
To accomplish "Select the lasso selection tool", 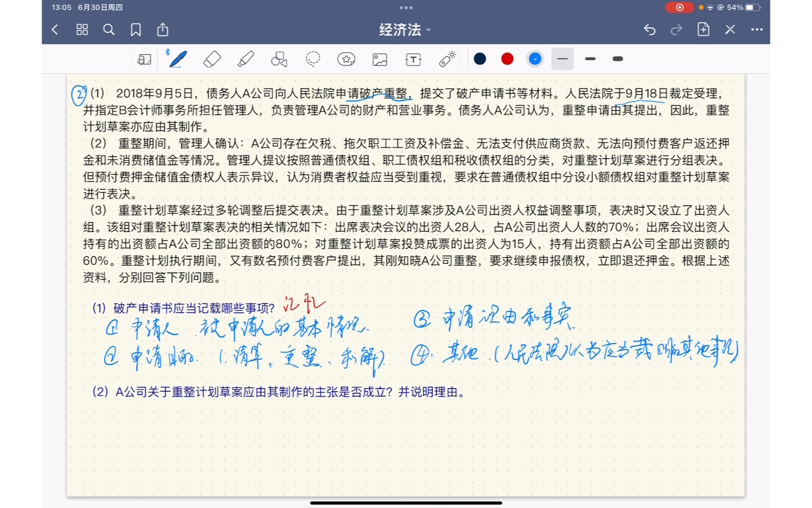I will pos(312,59).
